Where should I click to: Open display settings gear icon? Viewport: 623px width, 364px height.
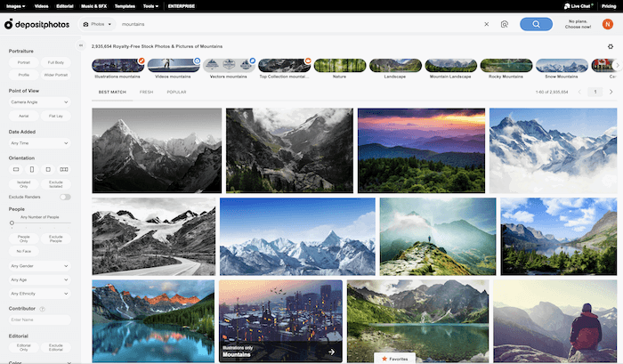(611, 46)
